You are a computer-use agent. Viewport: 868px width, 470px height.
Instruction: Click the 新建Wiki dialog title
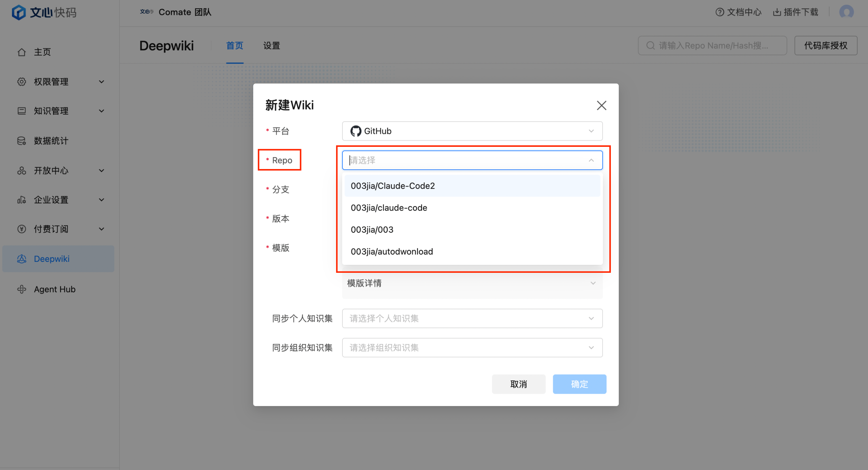(289, 105)
